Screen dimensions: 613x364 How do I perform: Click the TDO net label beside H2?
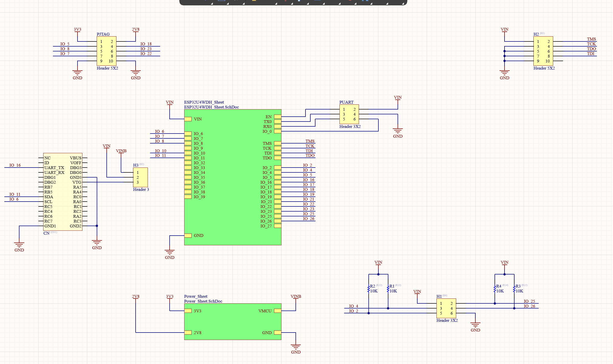pyautogui.click(x=591, y=49)
